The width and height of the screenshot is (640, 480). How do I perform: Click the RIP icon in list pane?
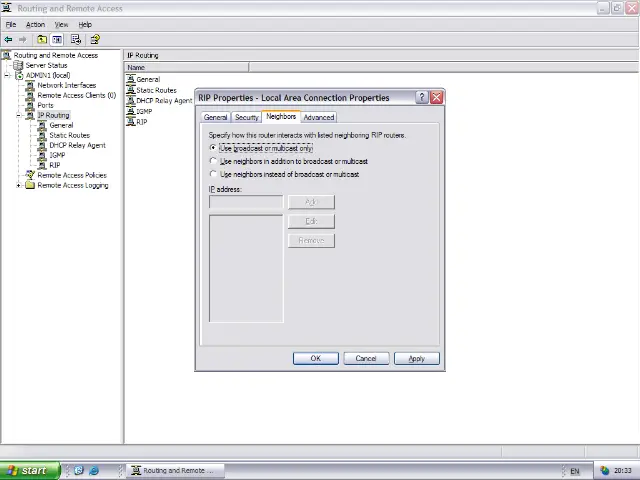(x=131, y=122)
